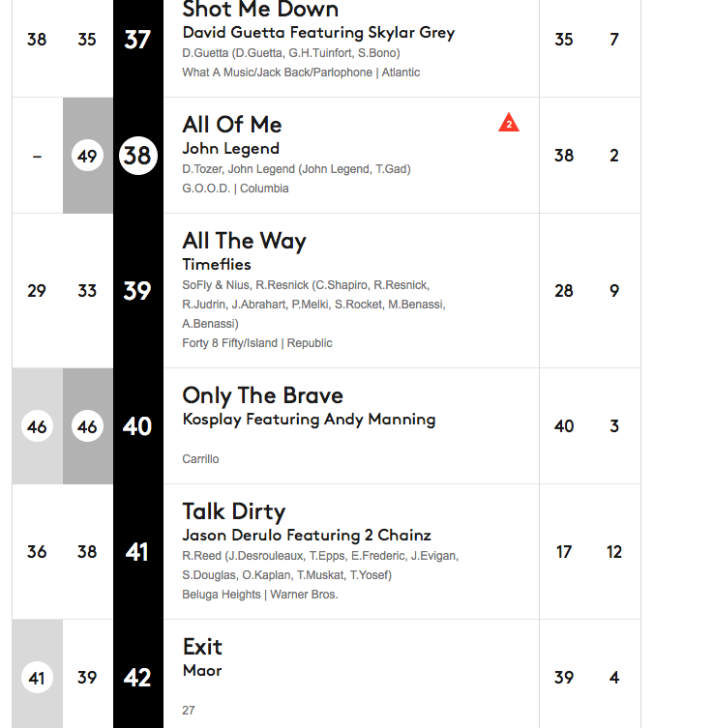Viewport: 713px width, 728px height.
Task: Open artist Timeflies
Action: pyautogui.click(x=217, y=265)
